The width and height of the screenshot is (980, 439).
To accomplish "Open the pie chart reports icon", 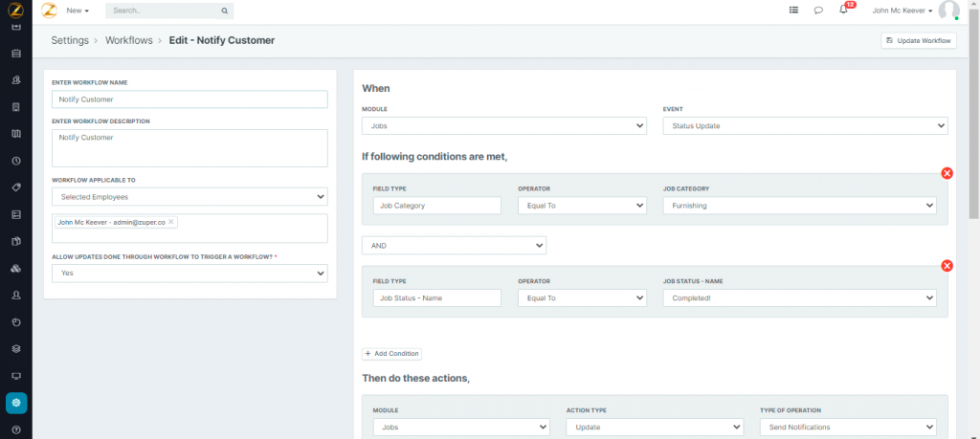I will pyautogui.click(x=16, y=322).
